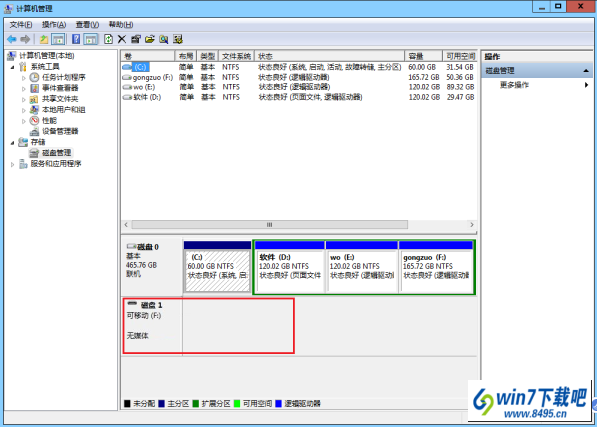
Task: Open the 操作(A) menu
Action: click(54, 25)
